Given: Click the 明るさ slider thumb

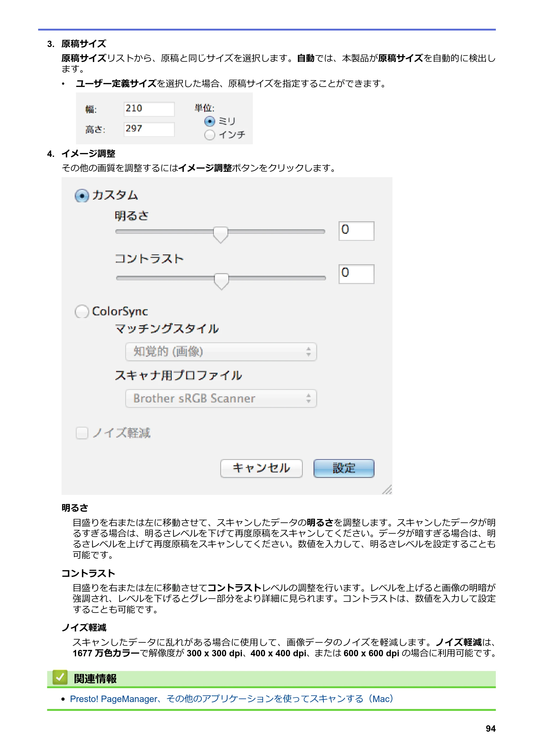Looking at the screenshot, I should click(221, 234).
